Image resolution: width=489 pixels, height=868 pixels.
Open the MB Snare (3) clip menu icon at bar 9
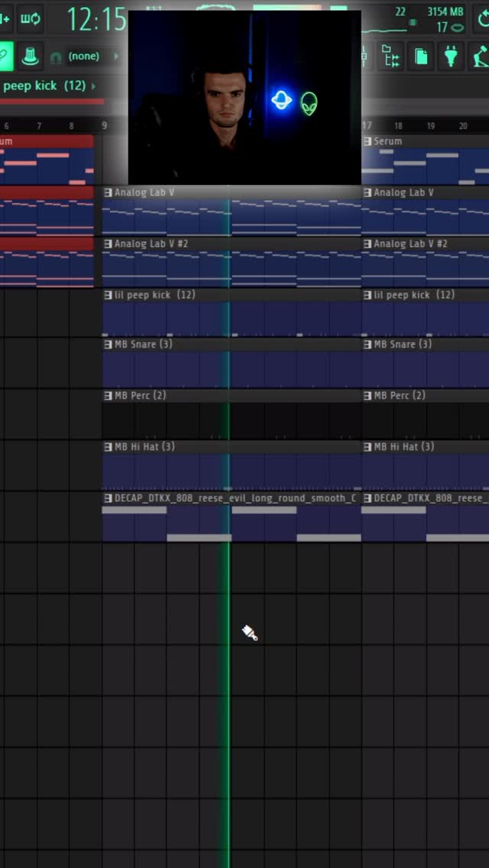click(x=108, y=345)
